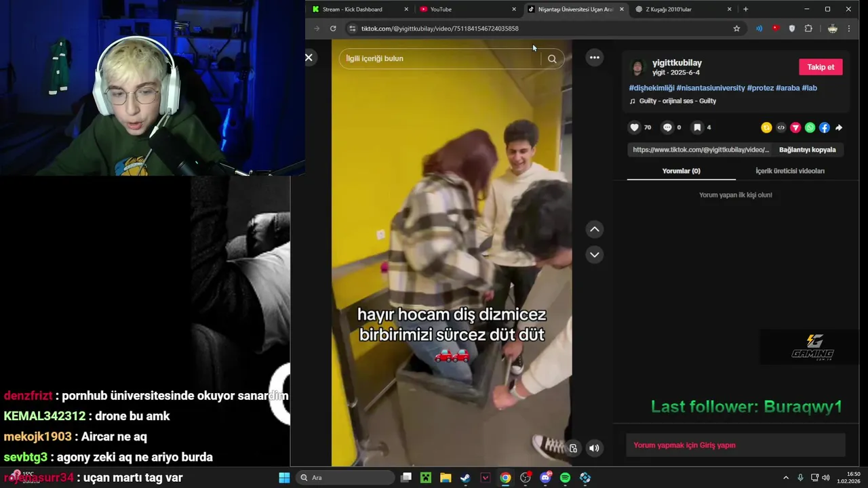The image size is (868, 488).
Task: Mute the TikTok video sound
Action: (x=594, y=448)
